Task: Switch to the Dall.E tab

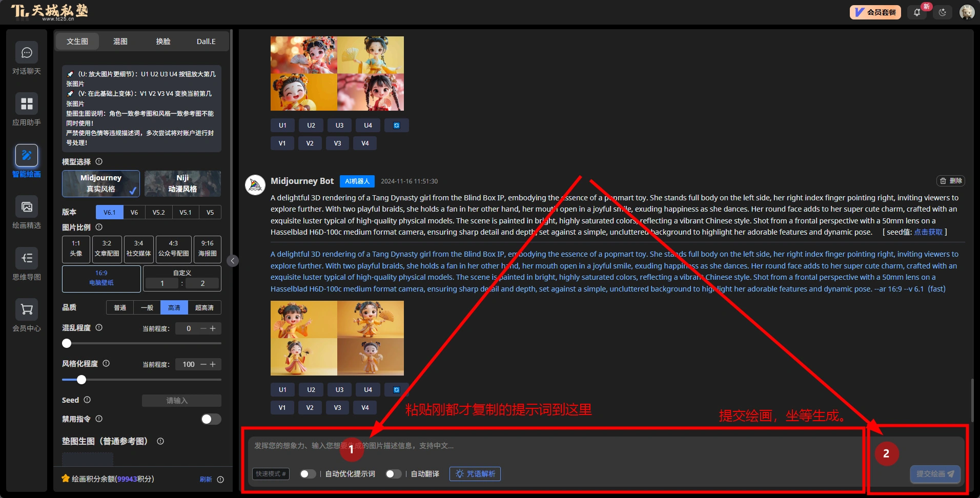Action: (206, 42)
